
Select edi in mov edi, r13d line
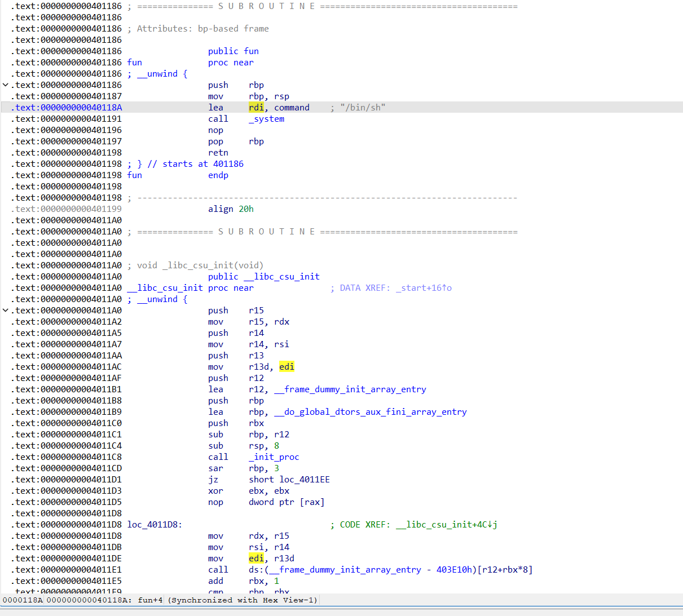point(256,559)
